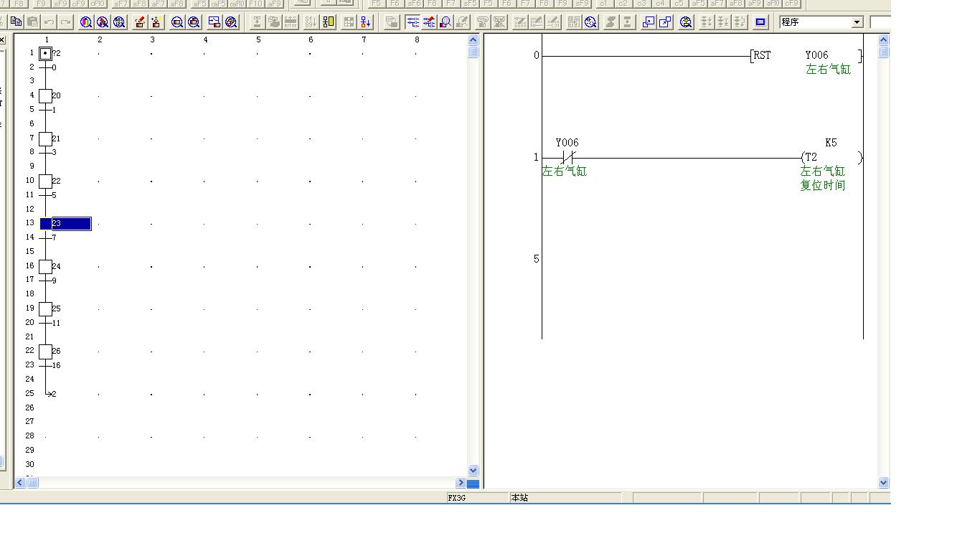980x551 pixels.
Task: Click the yellow magnifier icon beside window icons
Action: coord(686,22)
